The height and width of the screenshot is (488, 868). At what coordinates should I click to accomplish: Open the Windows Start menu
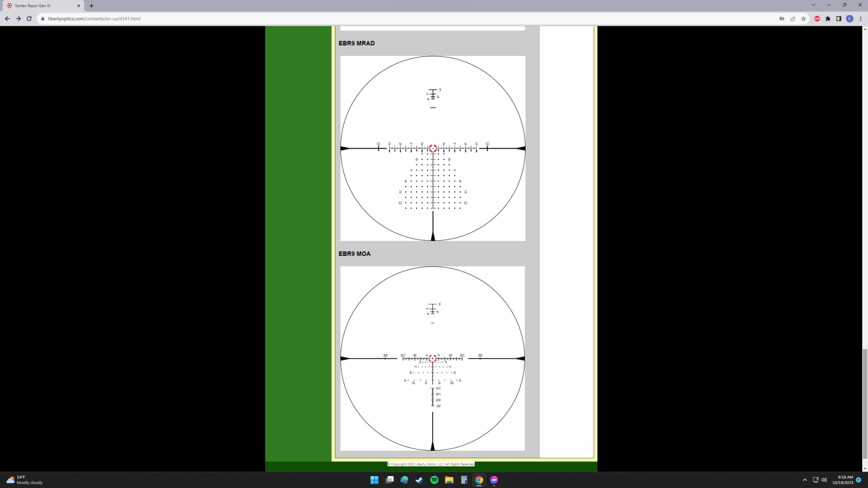[374, 480]
